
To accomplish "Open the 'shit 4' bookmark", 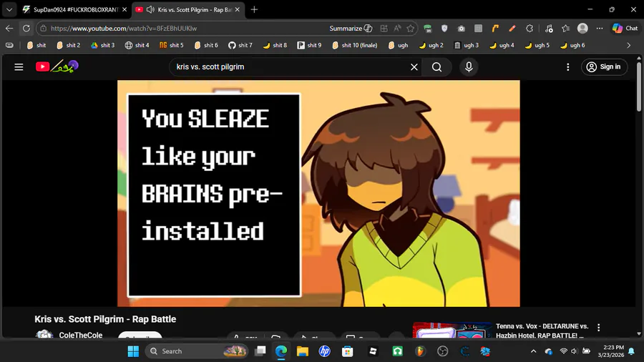I will tap(137, 45).
